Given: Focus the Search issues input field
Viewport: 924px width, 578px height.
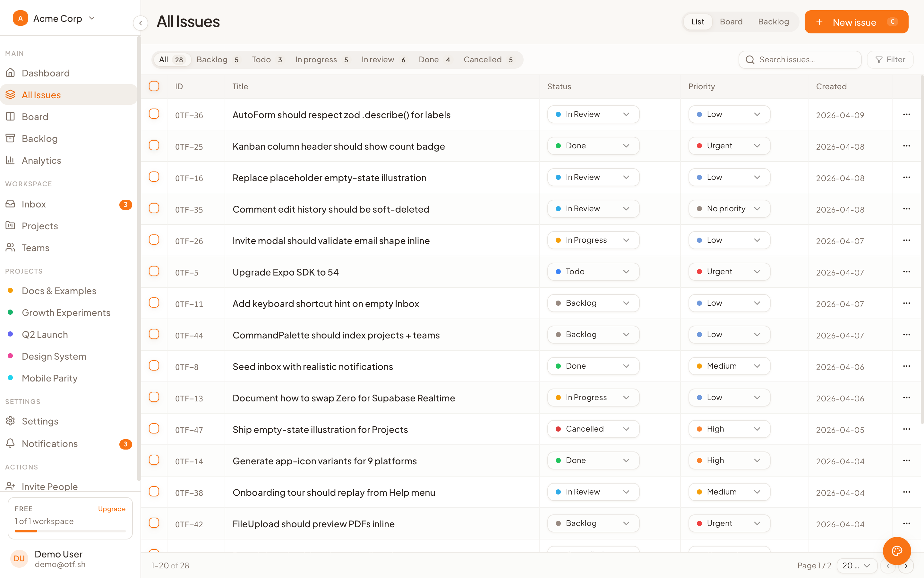Looking at the screenshot, I should coord(800,60).
